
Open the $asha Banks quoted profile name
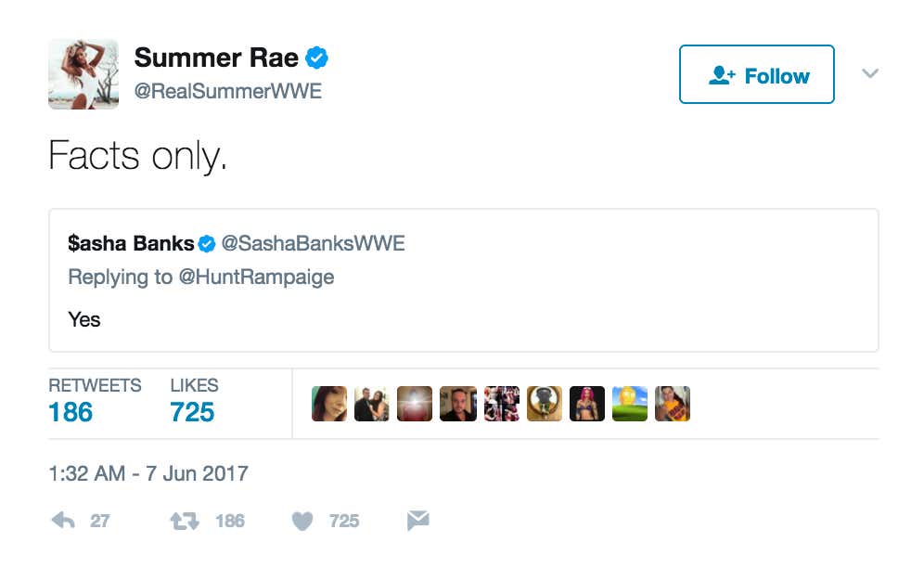click(131, 244)
